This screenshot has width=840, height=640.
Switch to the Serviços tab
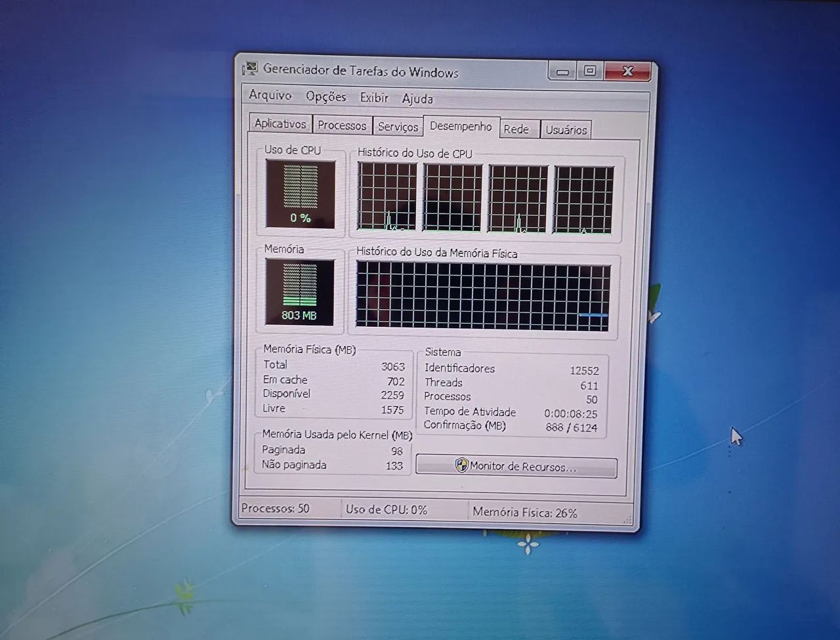398,127
